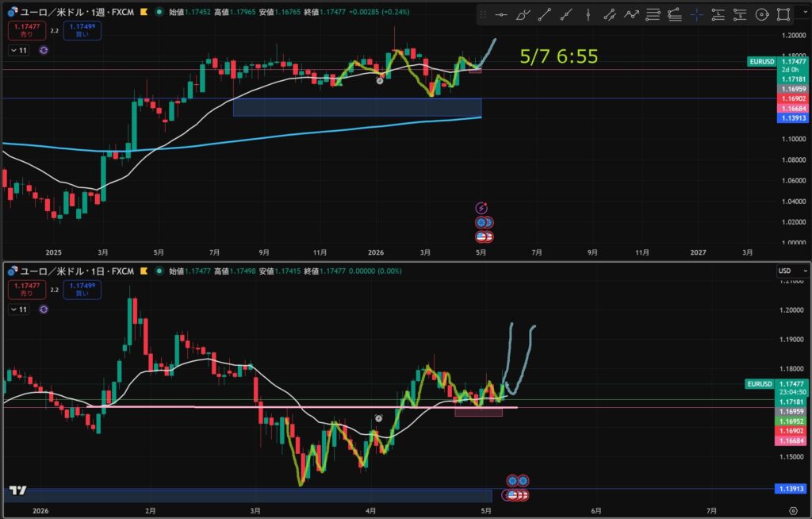The image size is (812, 519).
Task: Open the USD currency dropdown
Action: pos(792,271)
